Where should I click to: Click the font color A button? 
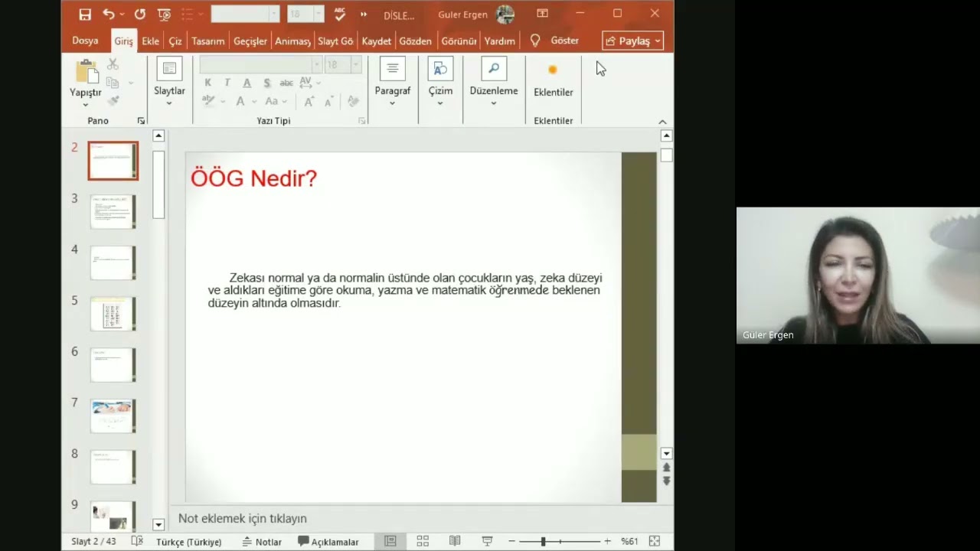(240, 101)
